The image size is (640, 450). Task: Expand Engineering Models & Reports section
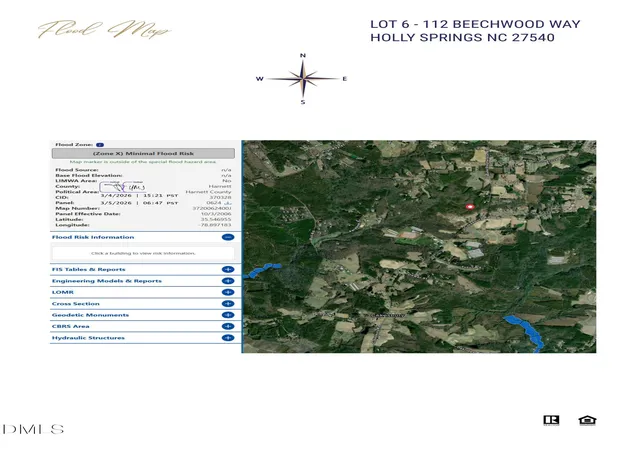pyautogui.click(x=228, y=281)
